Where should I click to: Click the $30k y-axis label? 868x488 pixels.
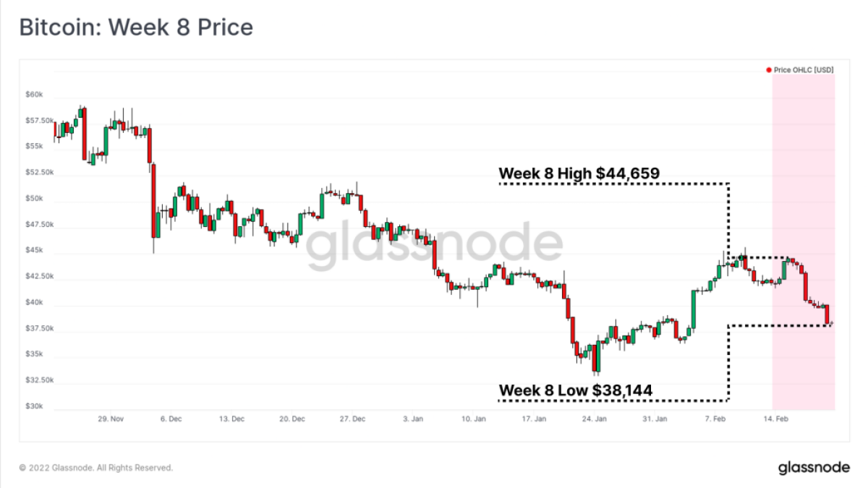(x=34, y=406)
